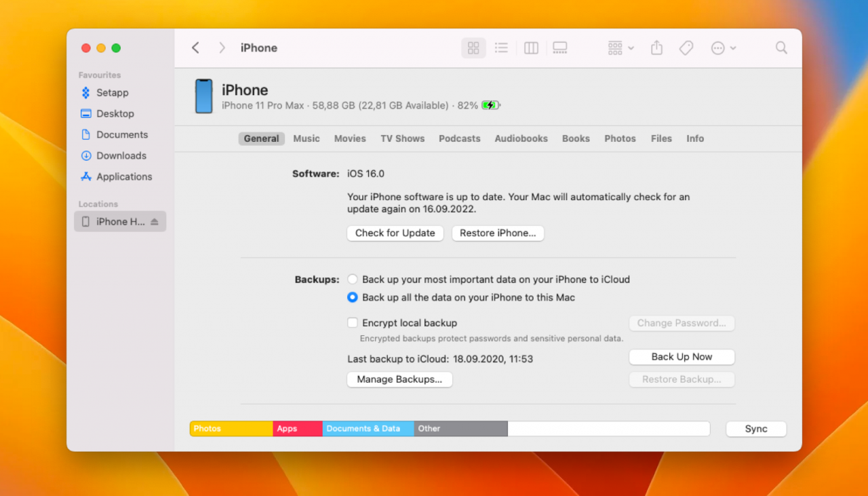Viewport: 868px width, 496px height.
Task: Click the Downloads icon in sidebar
Action: (x=85, y=155)
